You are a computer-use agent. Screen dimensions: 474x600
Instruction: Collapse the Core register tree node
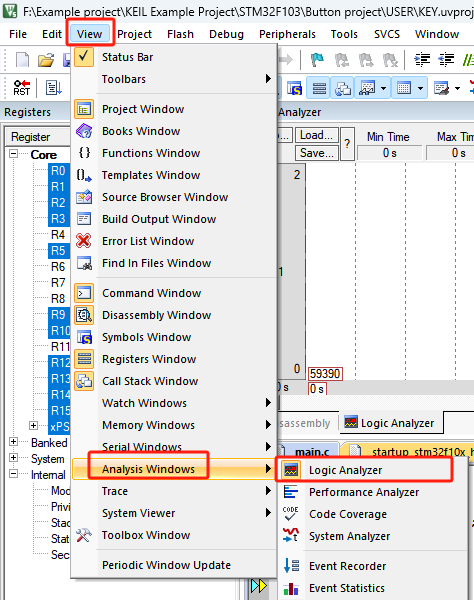point(13,154)
